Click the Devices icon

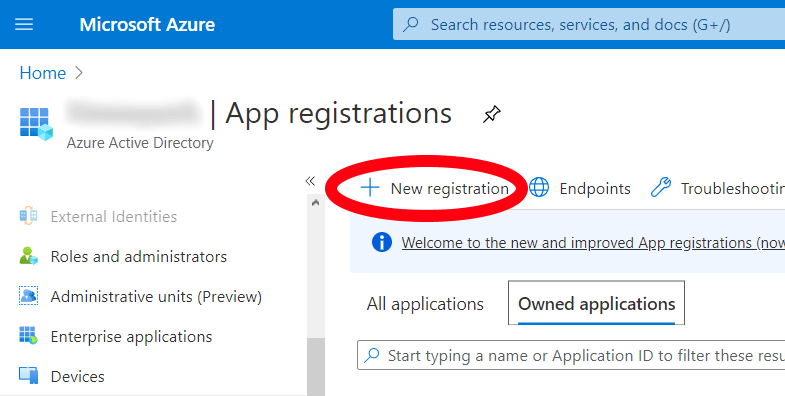(x=28, y=375)
